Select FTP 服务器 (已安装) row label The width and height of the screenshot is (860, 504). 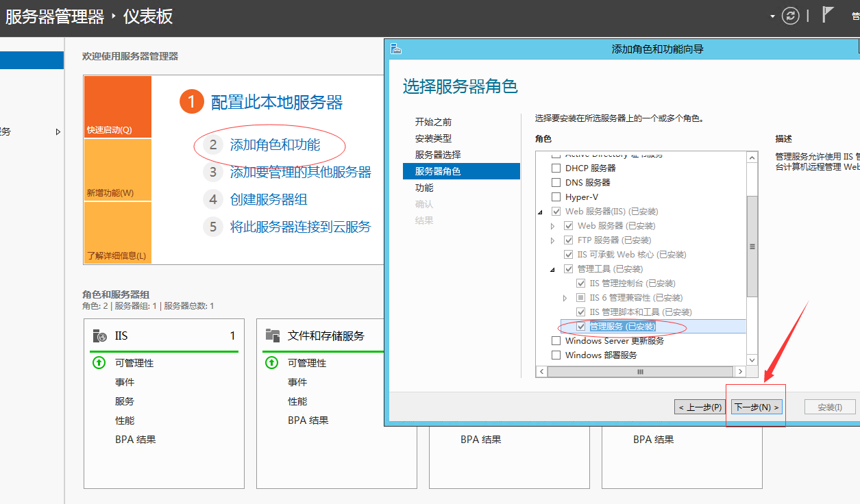614,240
